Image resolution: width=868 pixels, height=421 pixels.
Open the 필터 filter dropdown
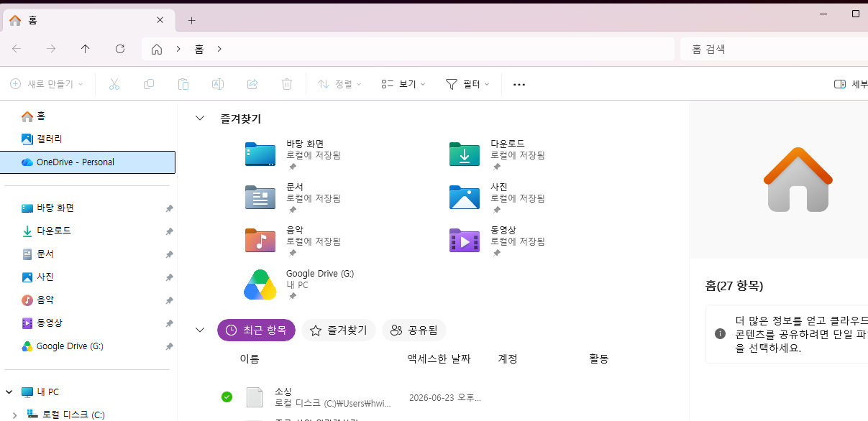[467, 84]
